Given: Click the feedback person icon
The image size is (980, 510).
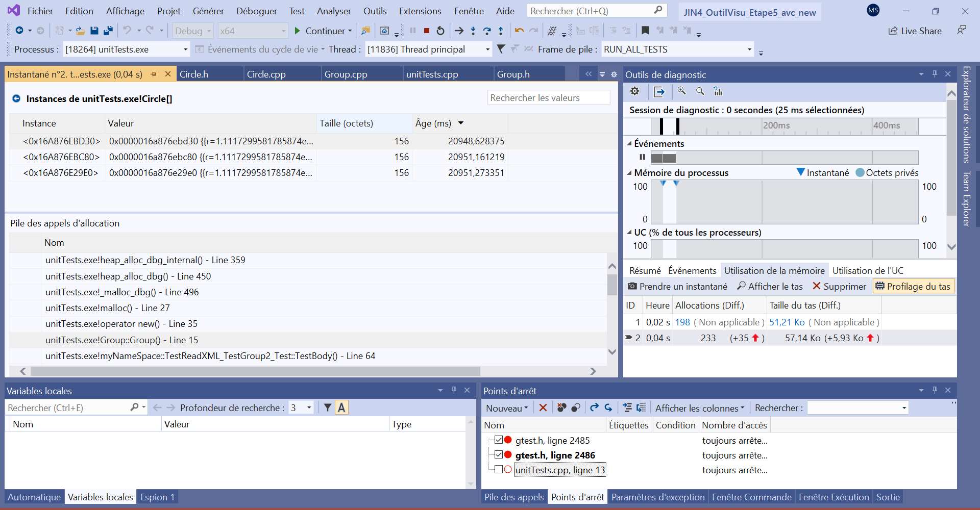Looking at the screenshot, I should pos(962,31).
